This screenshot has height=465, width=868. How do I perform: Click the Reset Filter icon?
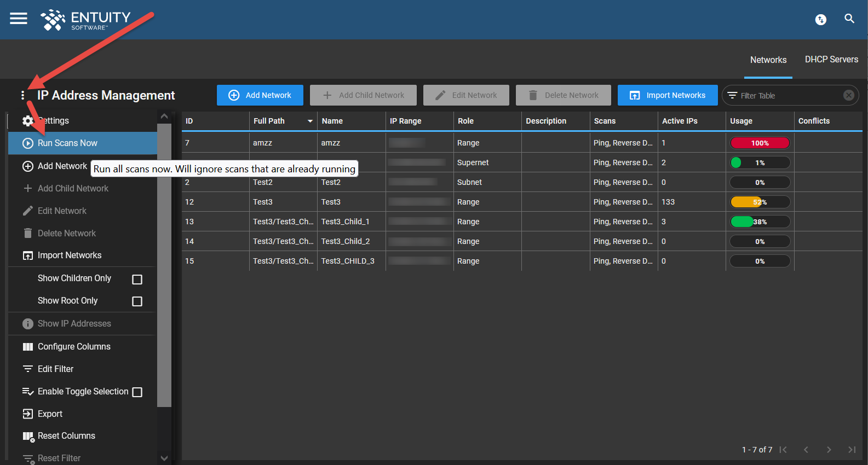(28, 459)
